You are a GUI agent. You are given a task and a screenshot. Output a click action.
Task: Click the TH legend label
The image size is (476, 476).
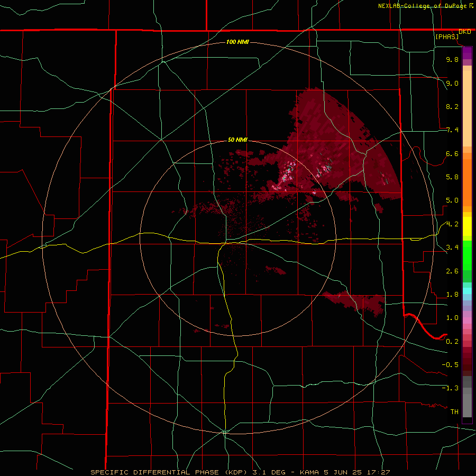[x=454, y=412]
